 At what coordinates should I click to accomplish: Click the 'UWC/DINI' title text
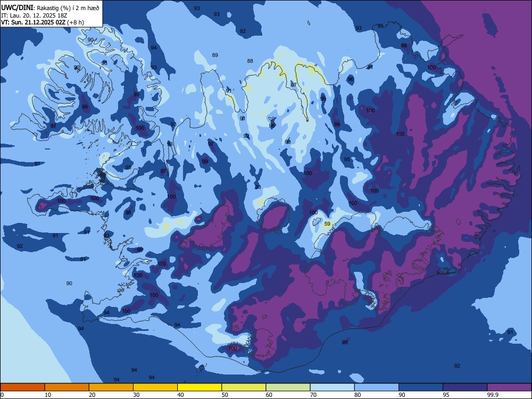point(17,7)
